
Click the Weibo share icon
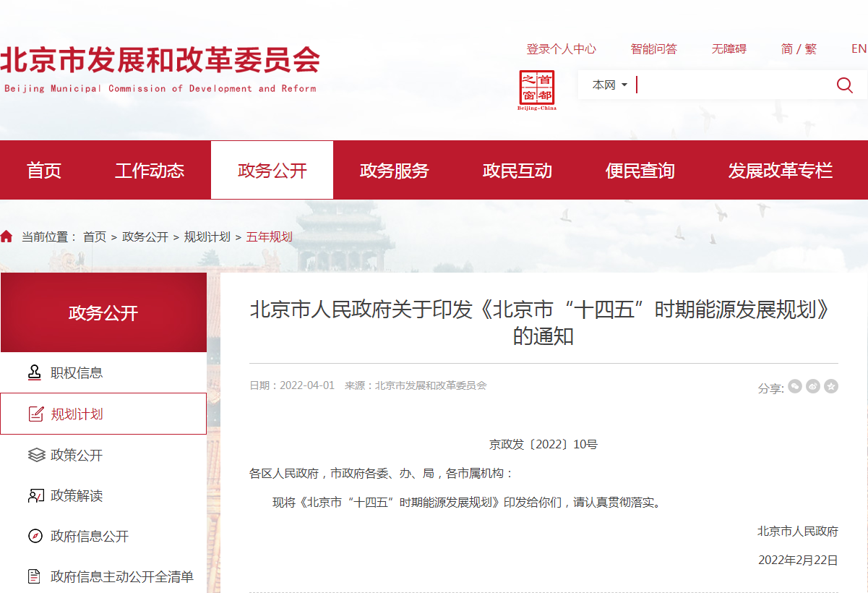click(814, 388)
